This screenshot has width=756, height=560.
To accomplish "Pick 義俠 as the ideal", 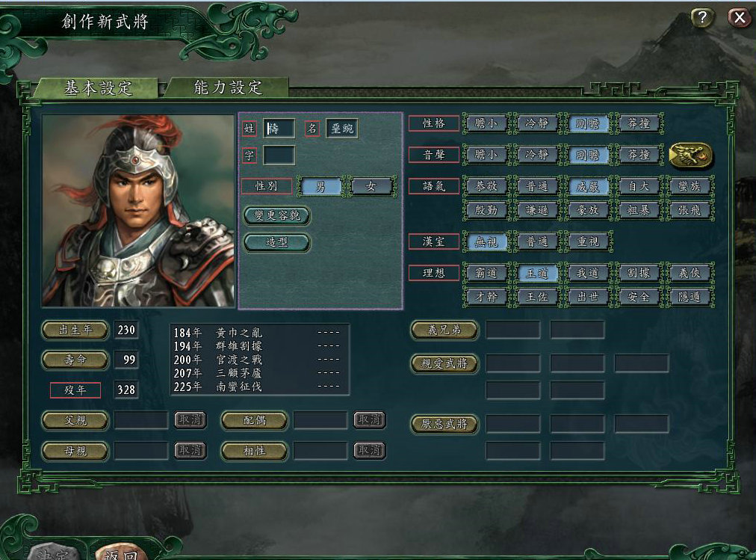I will click(x=690, y=273).
